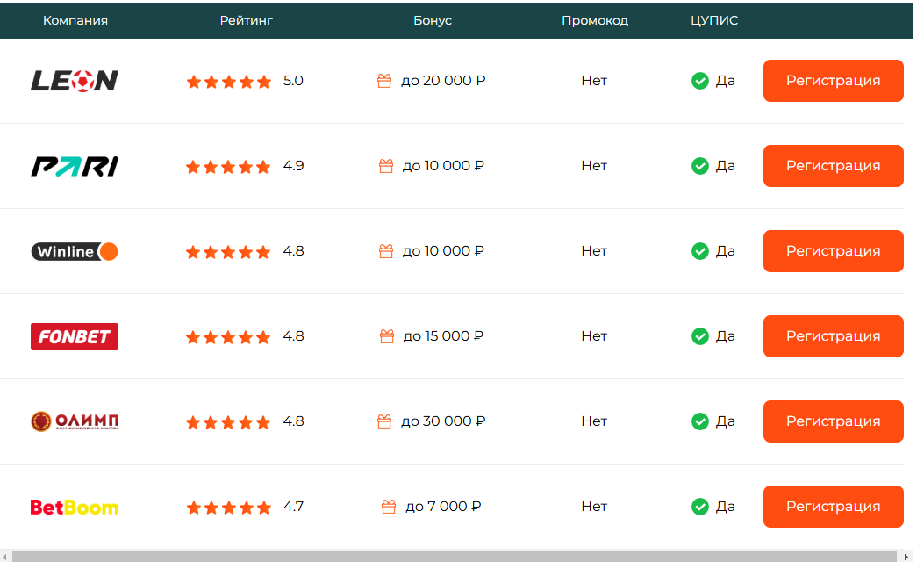
Task: Click promo code Нет in Олимп row
Action: point(594,421)
